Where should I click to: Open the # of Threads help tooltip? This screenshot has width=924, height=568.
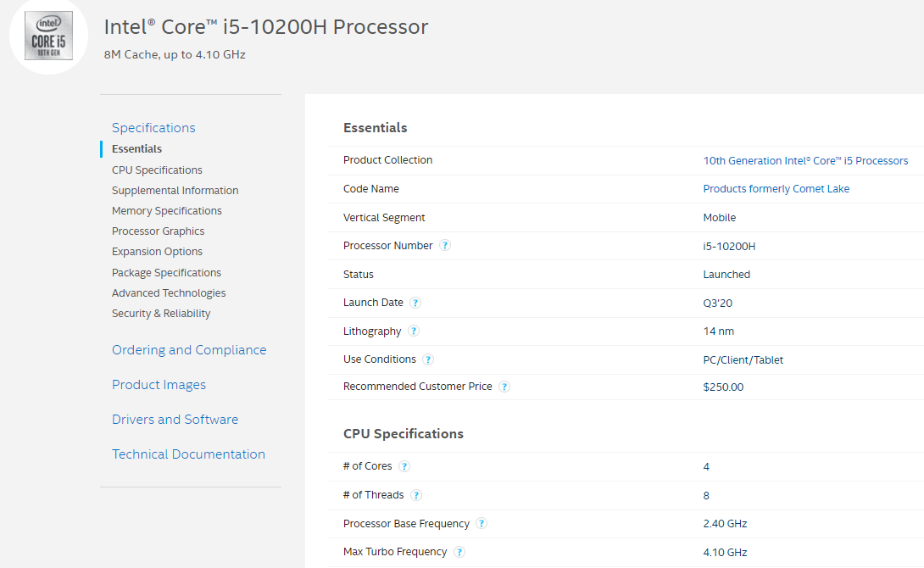pos(416,494)
